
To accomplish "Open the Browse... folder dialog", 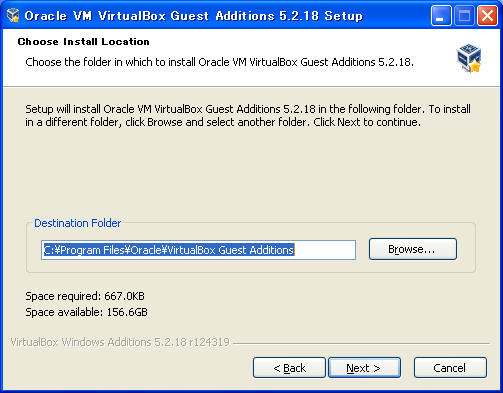I will pyautogui.click(x=413, y=249).
